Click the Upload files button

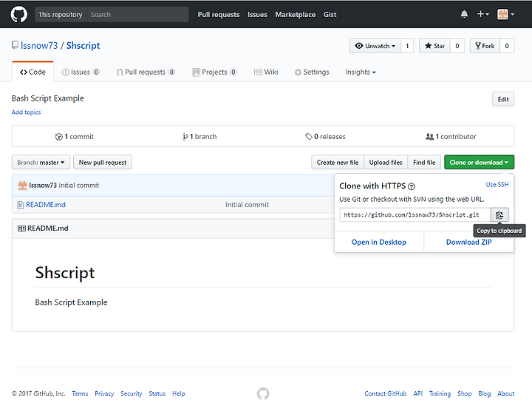tap(386, 162)
